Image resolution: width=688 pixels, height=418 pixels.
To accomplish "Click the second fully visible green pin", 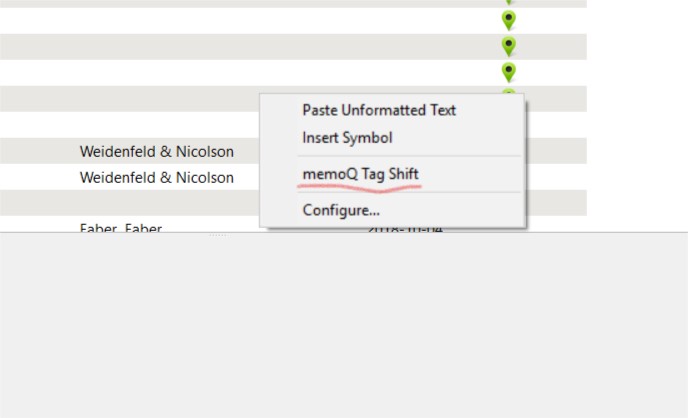I will pyautogui.click(x=509, y=46).
